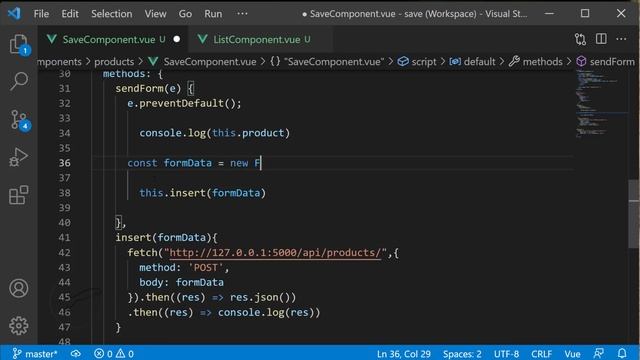Open Source Control view with 4 changes
Image resolution: width=640 pixels, height=360 pixels.
point(19,120)
